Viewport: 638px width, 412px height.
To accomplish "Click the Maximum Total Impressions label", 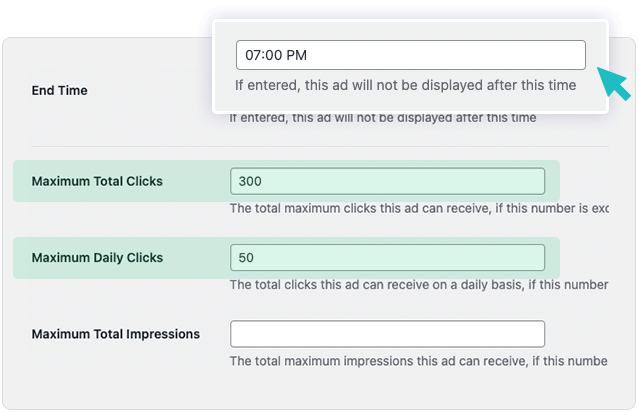I will coord(116,334).
